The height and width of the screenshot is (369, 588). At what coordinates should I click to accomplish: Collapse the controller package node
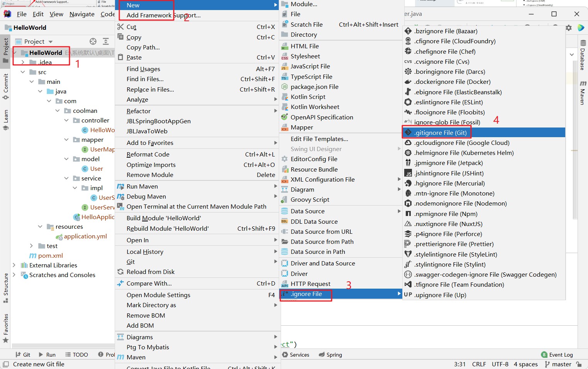66,120
